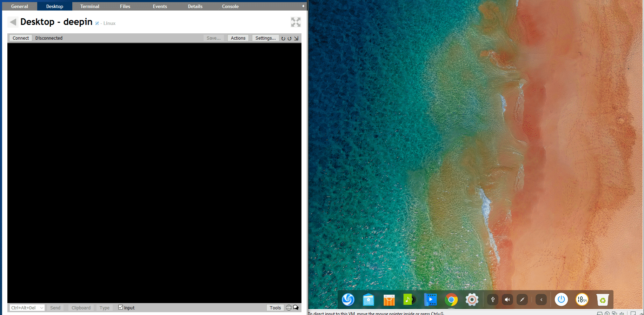Screen dimensions: 644x315
Task: Click the Clipboard button
Action: point(81,308)
